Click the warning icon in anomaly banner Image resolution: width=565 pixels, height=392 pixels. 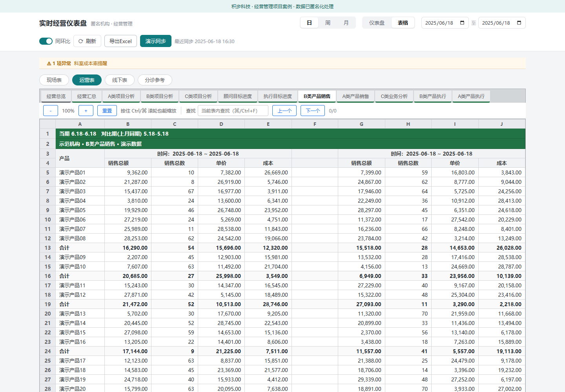(x=49, y=64)
